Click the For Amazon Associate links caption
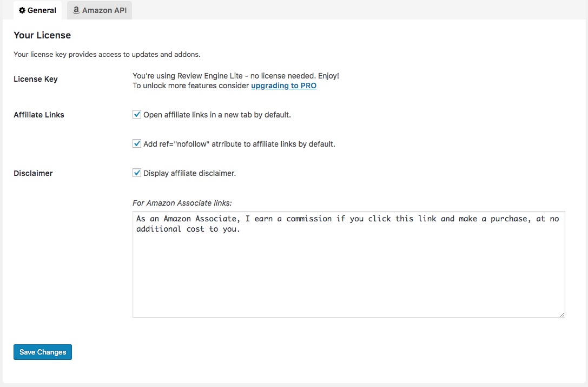The width and height of the screenshot is (588, 387). point(182,203)
